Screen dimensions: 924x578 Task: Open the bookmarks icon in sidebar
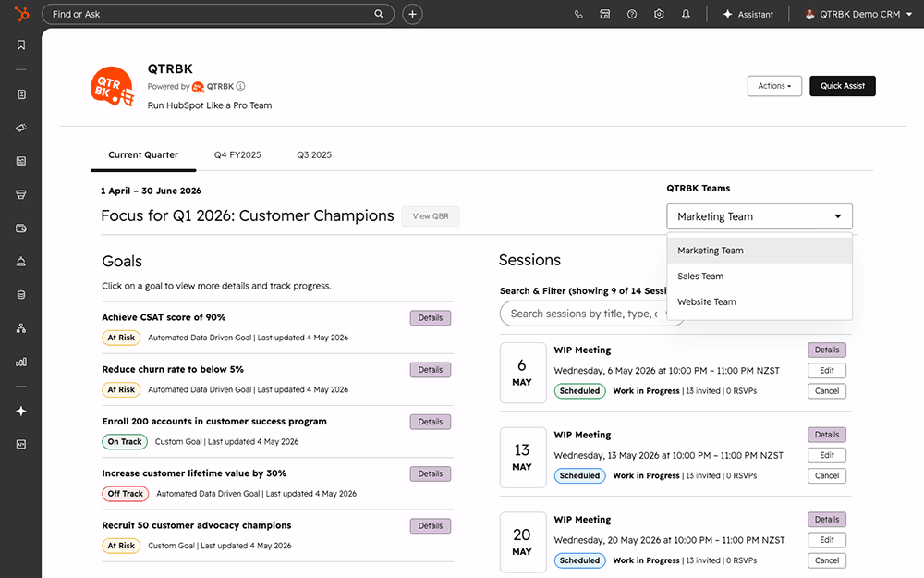(21, 45)
